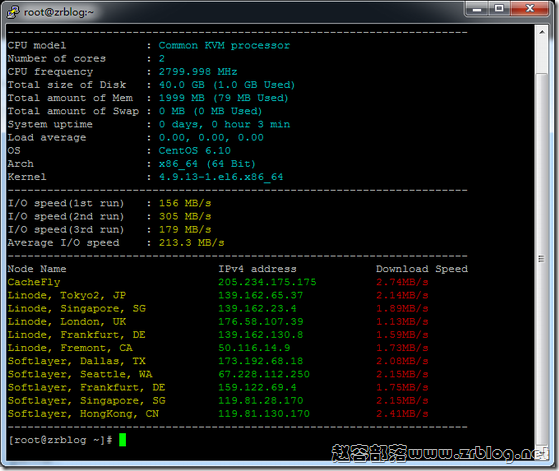Click the root@zrblog window title text
The width and height of the screenshot is (559, 471).
click(x=59, y=12)
